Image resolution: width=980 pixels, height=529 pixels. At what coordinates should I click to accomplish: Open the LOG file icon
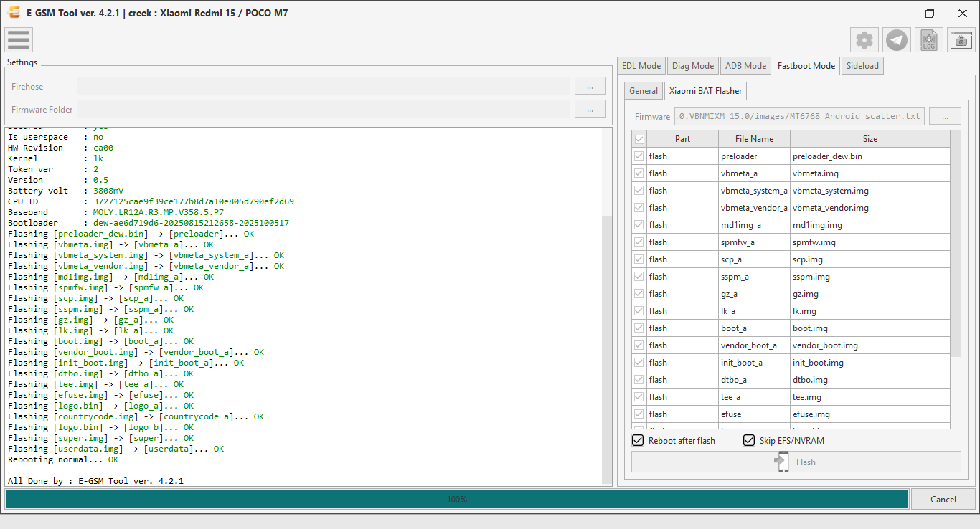coord(929,40)
